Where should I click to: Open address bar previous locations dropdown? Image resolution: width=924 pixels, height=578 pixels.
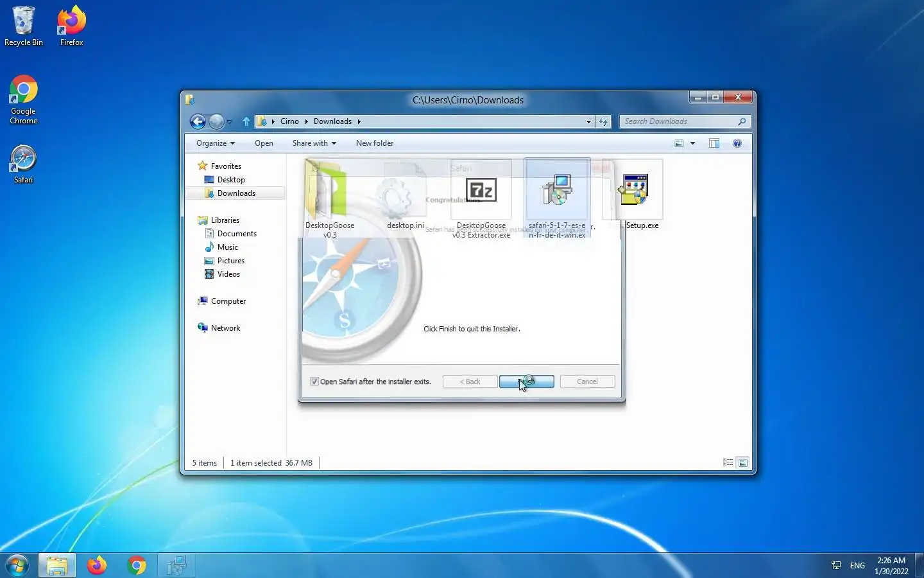(588, 121)
